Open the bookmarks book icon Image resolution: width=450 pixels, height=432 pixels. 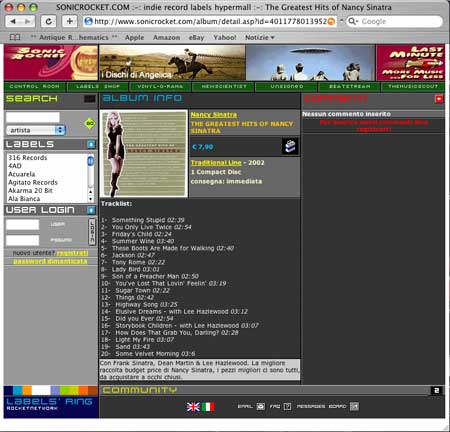point(15,37)
